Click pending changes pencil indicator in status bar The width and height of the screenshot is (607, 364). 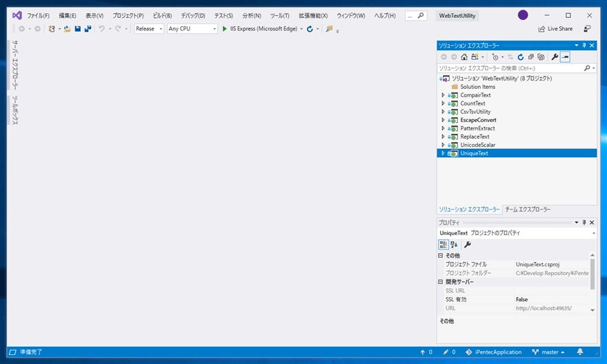pos(449,352)
